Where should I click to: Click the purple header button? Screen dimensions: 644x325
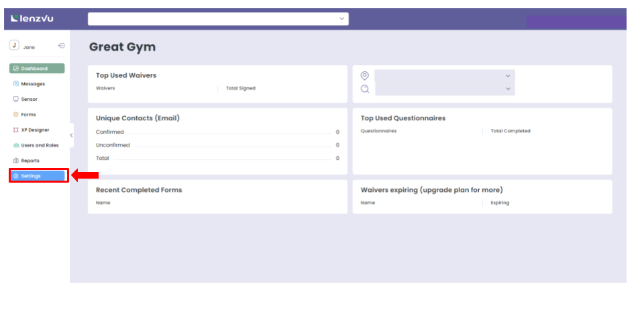pos(576,21)
